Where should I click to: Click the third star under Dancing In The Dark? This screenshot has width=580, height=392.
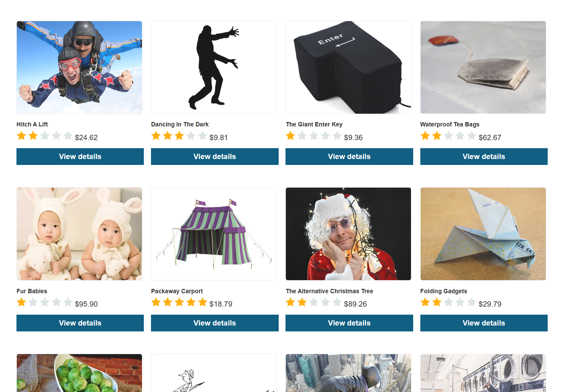(179, 136)
